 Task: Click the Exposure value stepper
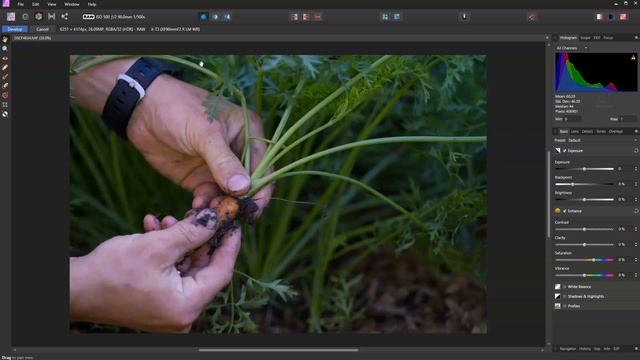click(x=636, y=169)
